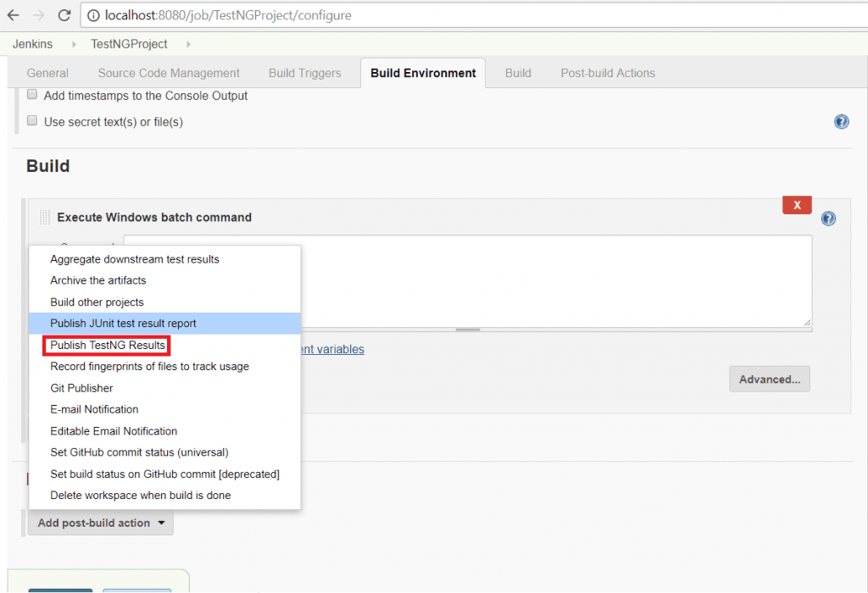Delete the Execute Windows batch command step
The width and height of the screenshot is (868, 593).
pos(796,205)
